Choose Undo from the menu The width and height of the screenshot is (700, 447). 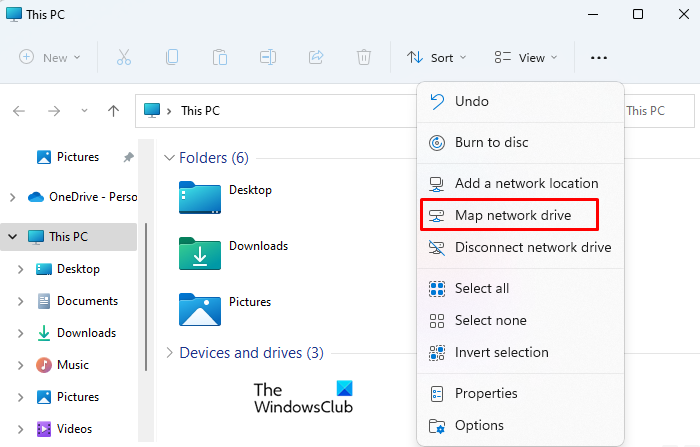coord(520,101)
